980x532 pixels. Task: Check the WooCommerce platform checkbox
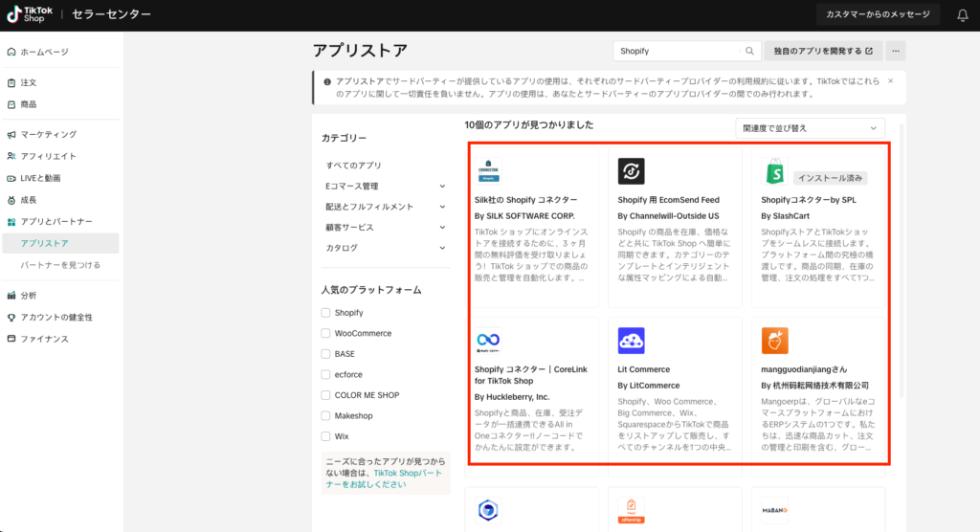pyautogui.click(x=325, y=333)
